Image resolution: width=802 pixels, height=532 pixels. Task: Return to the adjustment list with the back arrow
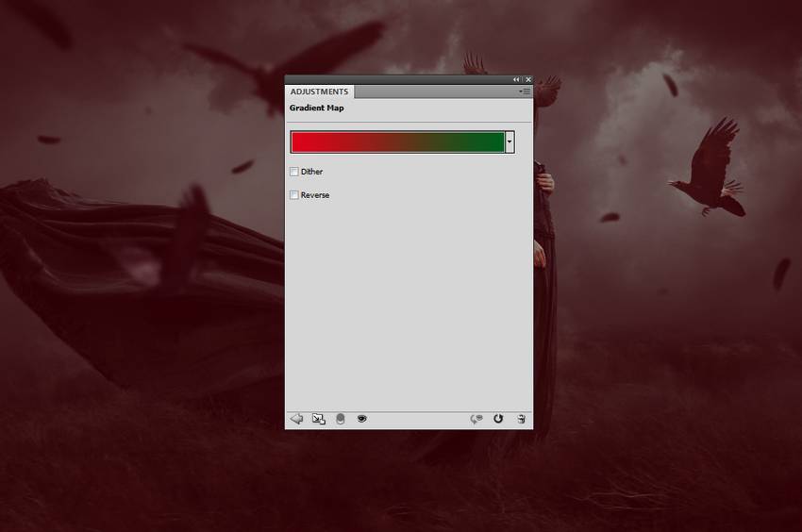coord(296,419)
